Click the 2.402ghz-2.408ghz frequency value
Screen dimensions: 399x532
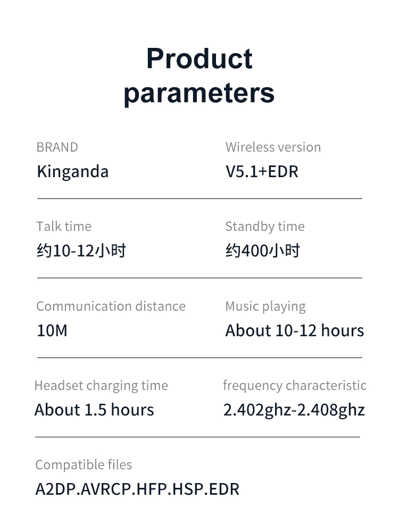294,410
